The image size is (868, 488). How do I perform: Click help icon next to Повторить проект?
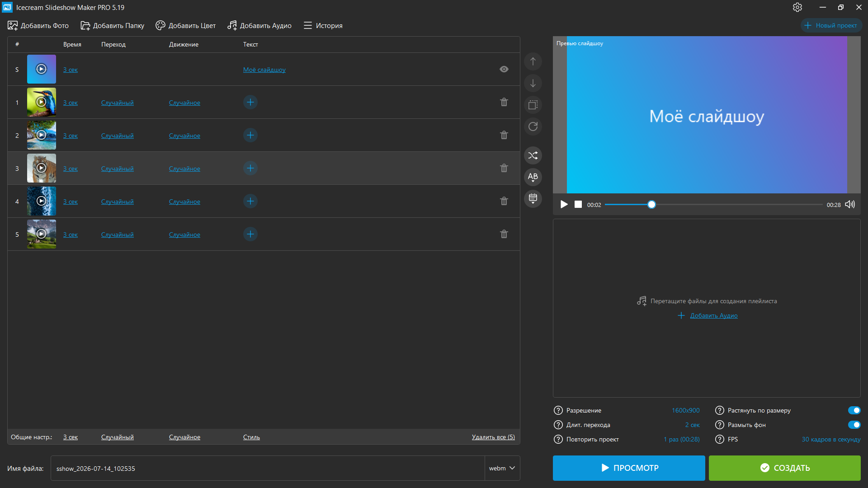[x=558, y=439]
